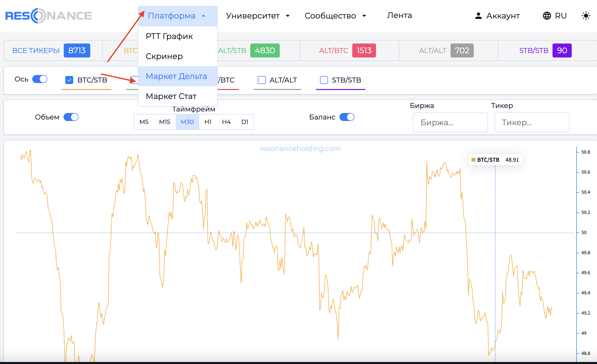Toggle the light/dark theme sun icon

click(x=586, y=16)
